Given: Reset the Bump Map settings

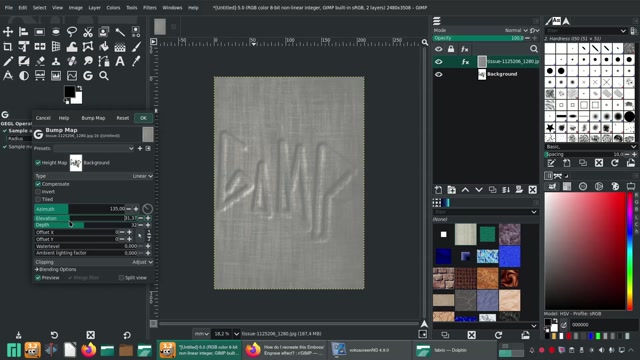Looking at the screenshot, I should click(x=122, y=118).
